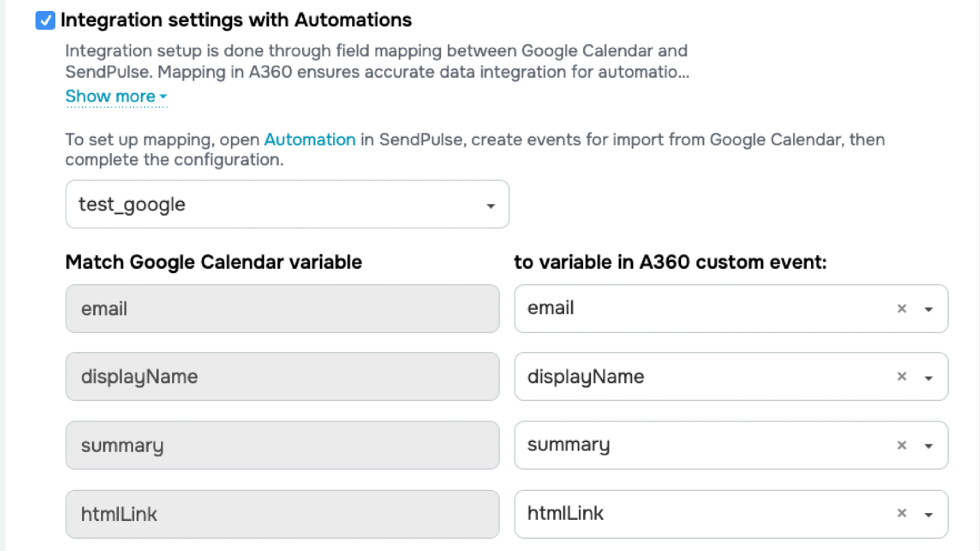Expand the summary variable dropdown arrow

pos(929,446)
